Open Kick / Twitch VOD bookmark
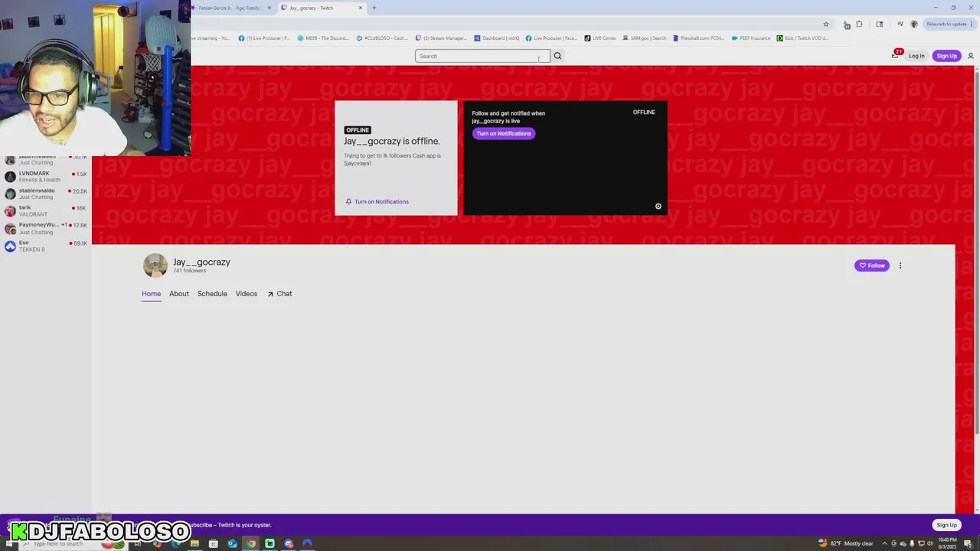Viewport: 980px width, 551px height. (x=802, y=38)
